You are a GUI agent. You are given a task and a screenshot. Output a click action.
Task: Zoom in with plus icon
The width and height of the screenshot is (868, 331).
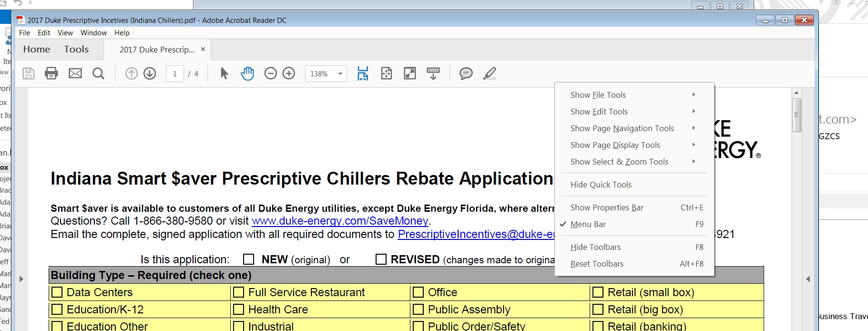click(289, 73)
